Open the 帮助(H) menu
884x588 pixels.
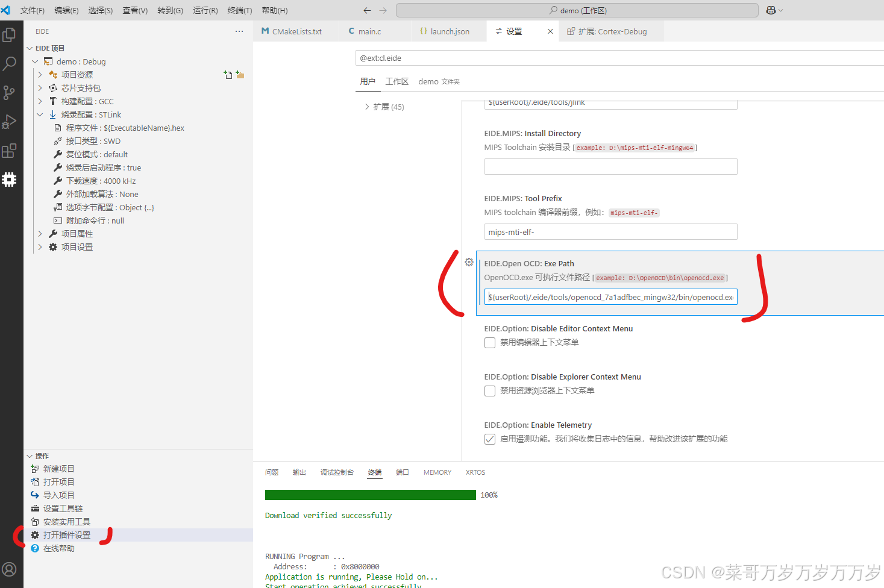click(x=275, y=10)
